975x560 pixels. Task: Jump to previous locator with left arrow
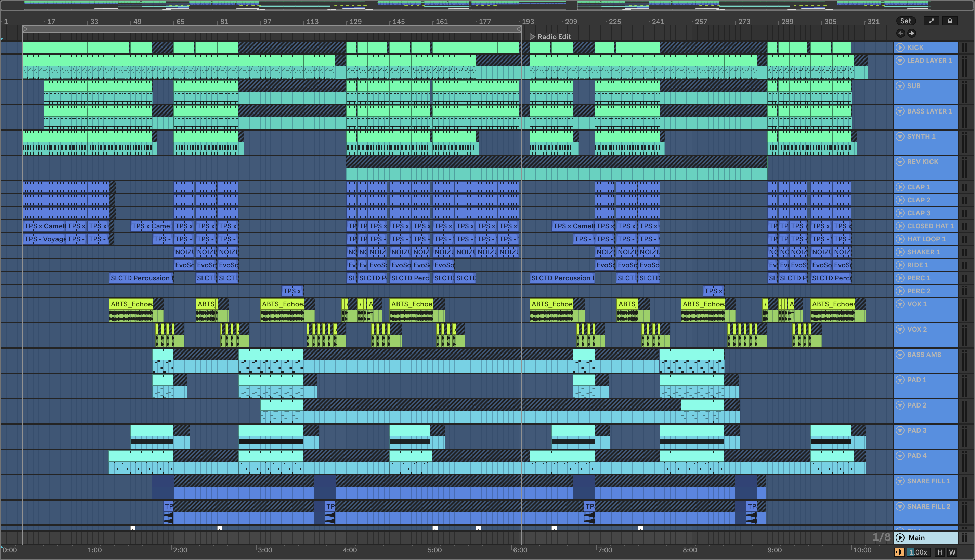point(901,34)
